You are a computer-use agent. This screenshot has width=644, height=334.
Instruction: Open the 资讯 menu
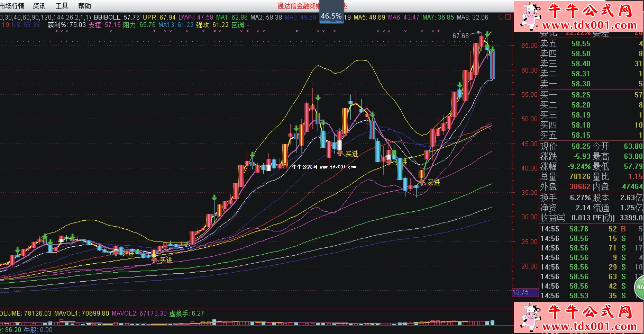pos(39,6)
